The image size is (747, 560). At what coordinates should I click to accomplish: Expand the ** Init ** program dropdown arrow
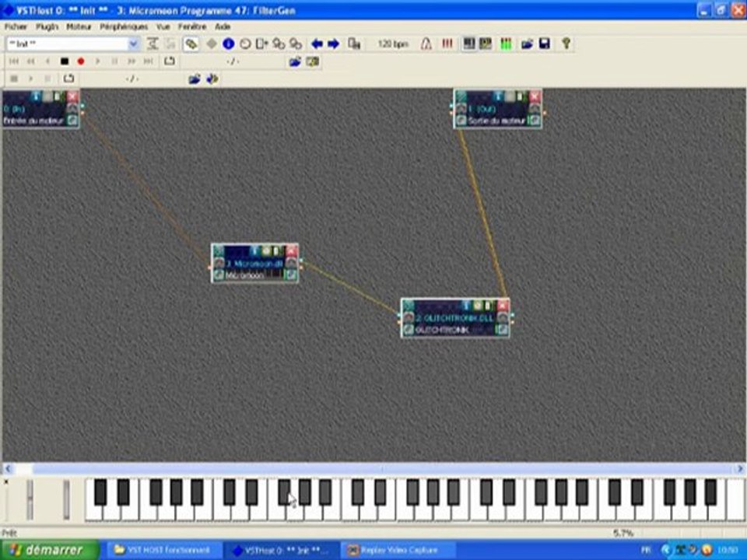(x=134, y=44)
